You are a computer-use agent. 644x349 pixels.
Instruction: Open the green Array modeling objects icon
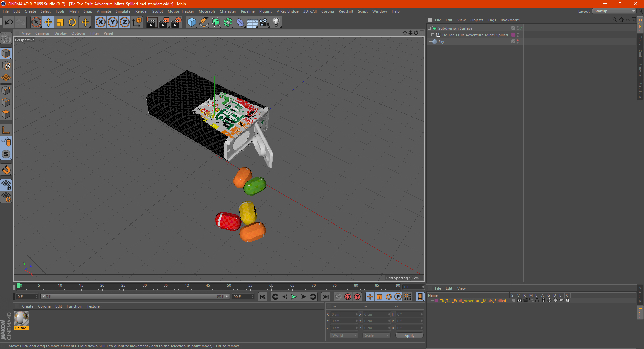pyautogui.click(x=228, y=22)
